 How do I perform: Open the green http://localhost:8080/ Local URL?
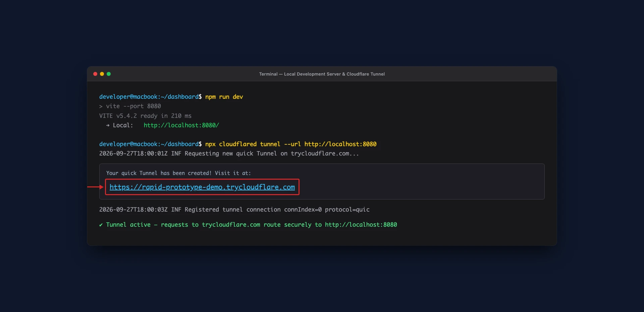(x=181, y=125)
